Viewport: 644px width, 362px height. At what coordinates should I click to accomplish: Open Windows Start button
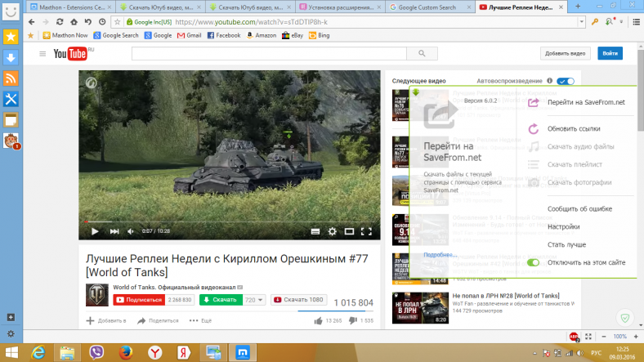11,352
